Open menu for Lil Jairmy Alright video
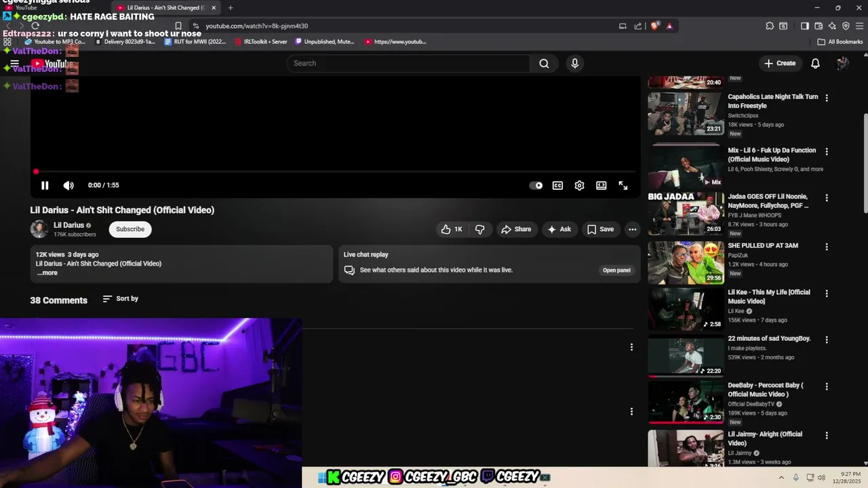Screen dimensions: 868x488 (826, 435)
